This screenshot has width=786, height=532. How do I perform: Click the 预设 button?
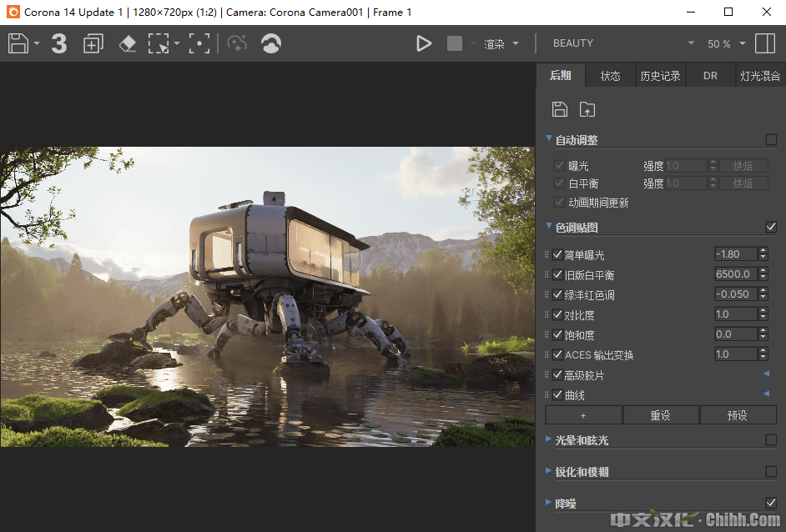738,415
